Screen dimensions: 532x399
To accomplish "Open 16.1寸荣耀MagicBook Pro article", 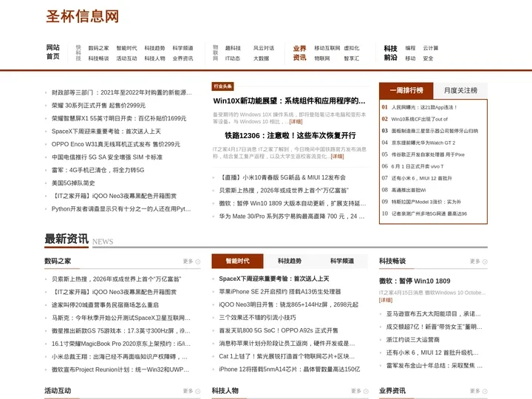I will pyautogui.click(x=120, y=344).
